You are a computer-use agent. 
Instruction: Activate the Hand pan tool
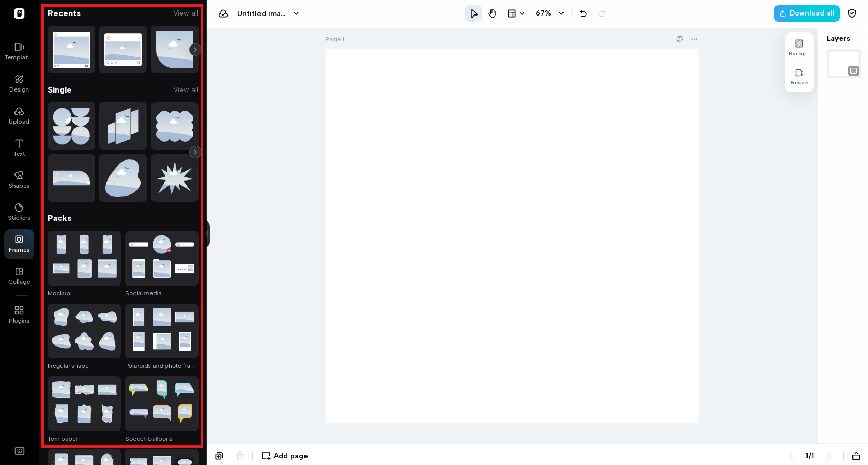coord(492,13)
